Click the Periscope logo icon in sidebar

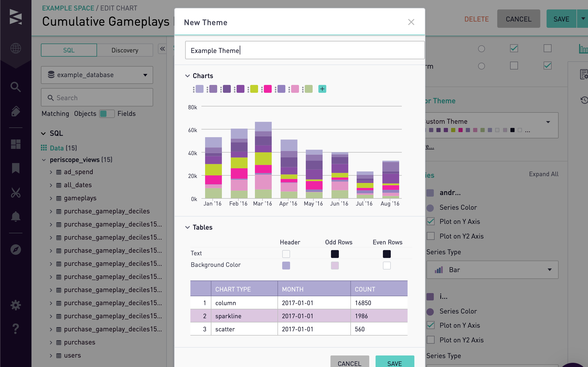(16, 17)
